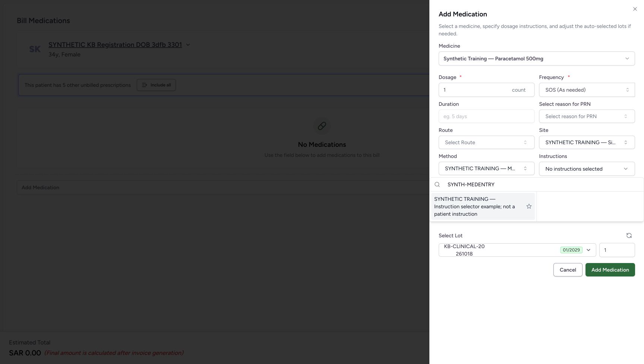This screenshot has height=364, width=644.
Task: Click the green Add Medication button
Action: 610,270
